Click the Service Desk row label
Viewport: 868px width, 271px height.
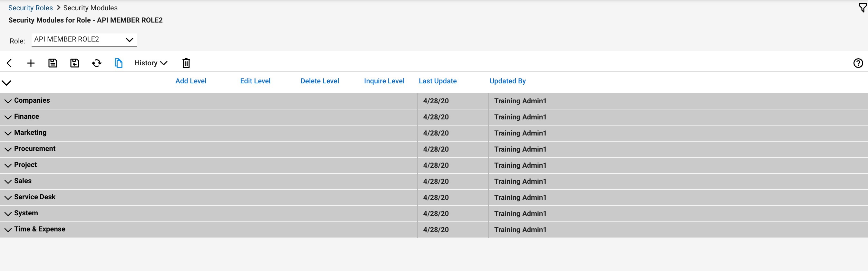pos(35,197)
